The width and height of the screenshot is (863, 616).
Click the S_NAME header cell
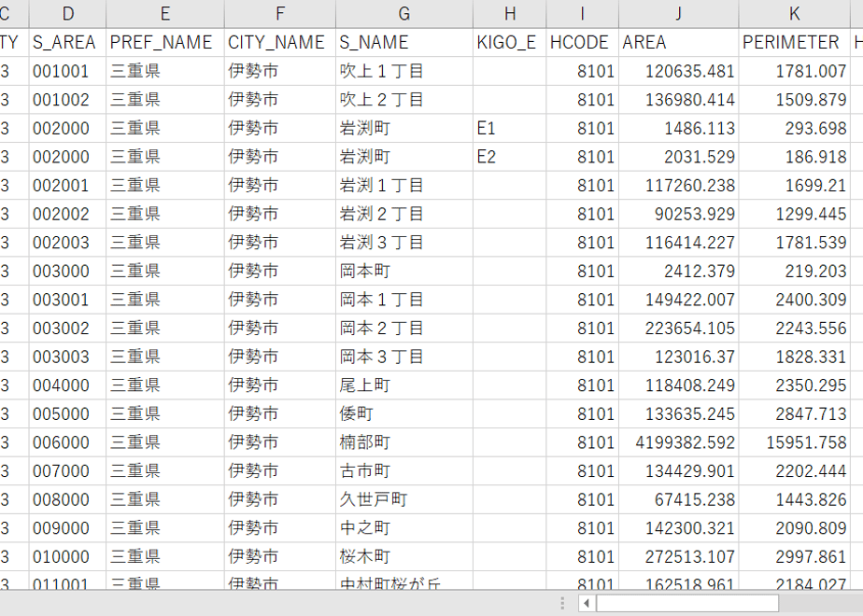[404, 42]
